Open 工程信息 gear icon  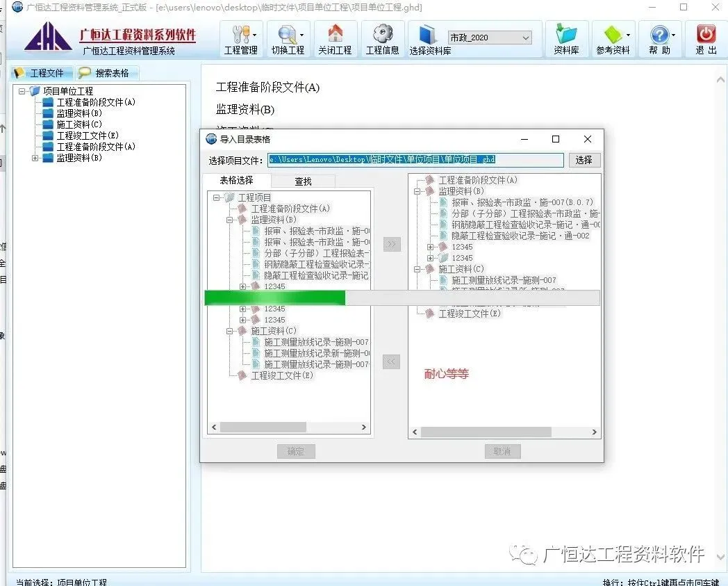(383, 34)
